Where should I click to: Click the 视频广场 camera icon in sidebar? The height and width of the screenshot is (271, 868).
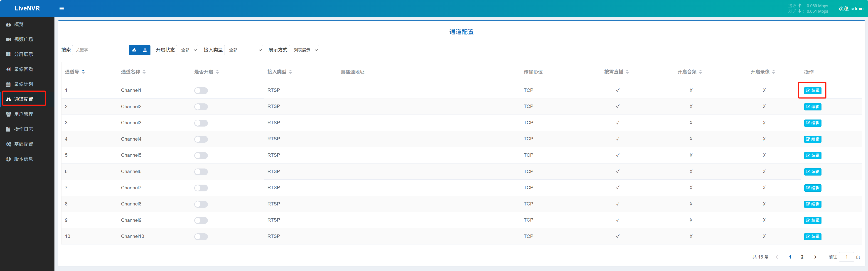click(8, 39)
